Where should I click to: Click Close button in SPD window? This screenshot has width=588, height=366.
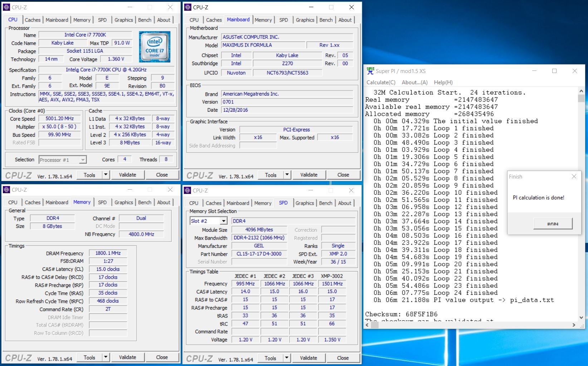[x=343, y=358]
